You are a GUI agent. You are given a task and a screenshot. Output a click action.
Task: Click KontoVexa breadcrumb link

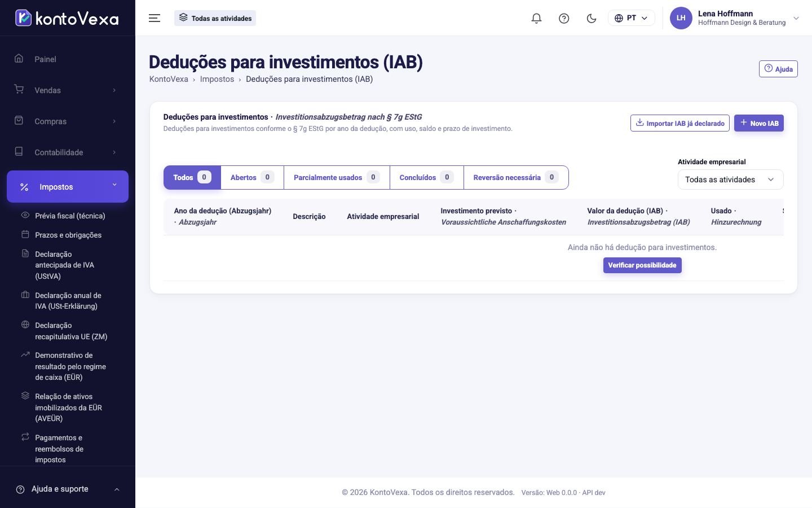[x=169, y=79]
